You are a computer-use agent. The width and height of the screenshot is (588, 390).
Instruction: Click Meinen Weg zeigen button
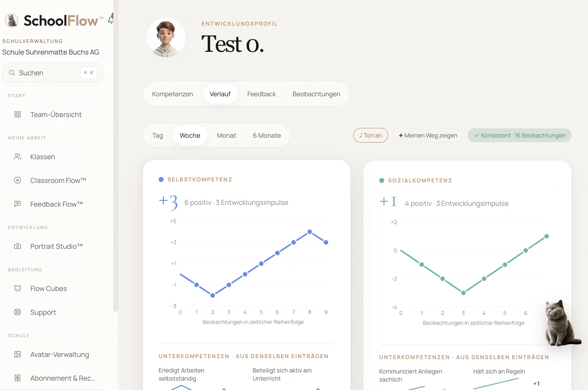428,135
